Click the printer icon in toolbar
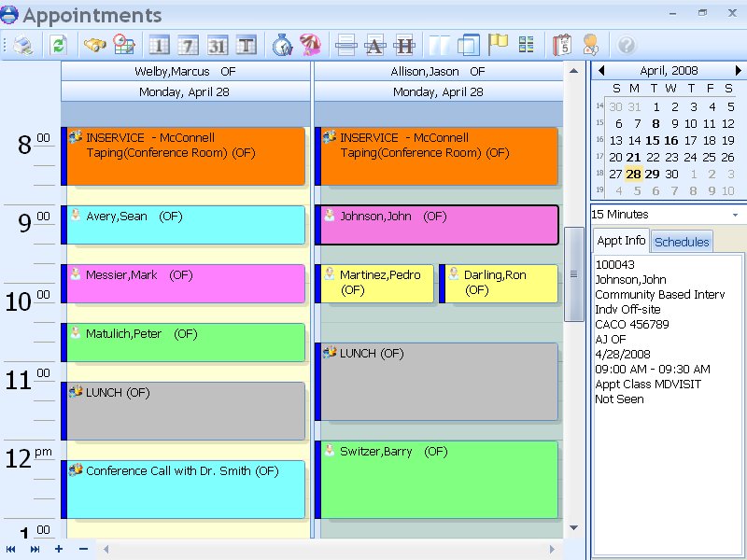Screen dimensions: 747x560 click(22, 46)
